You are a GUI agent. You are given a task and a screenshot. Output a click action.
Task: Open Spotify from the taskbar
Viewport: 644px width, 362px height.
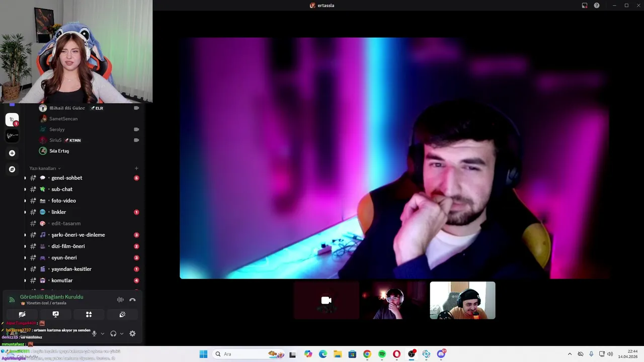click(x=382, y=354)
